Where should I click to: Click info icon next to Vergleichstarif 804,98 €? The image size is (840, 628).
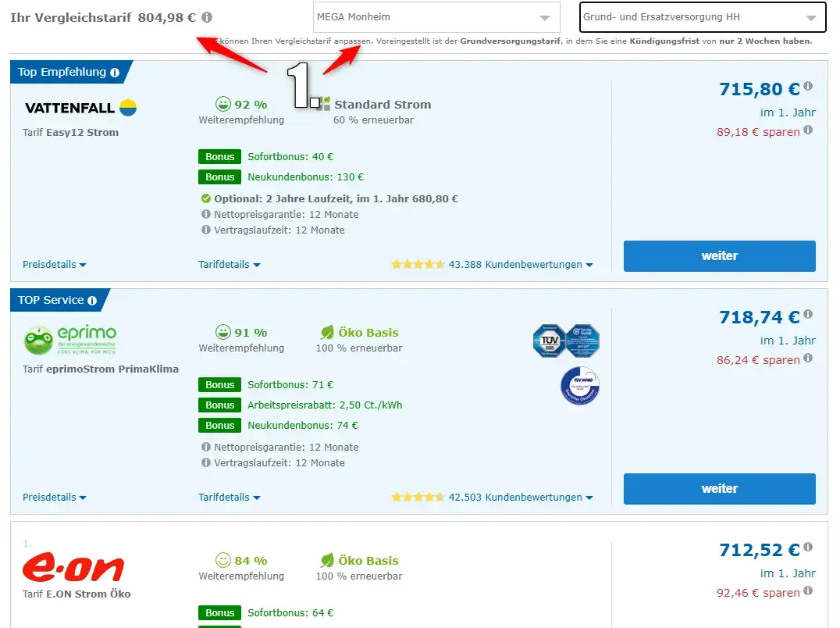(x=207, y=17)
